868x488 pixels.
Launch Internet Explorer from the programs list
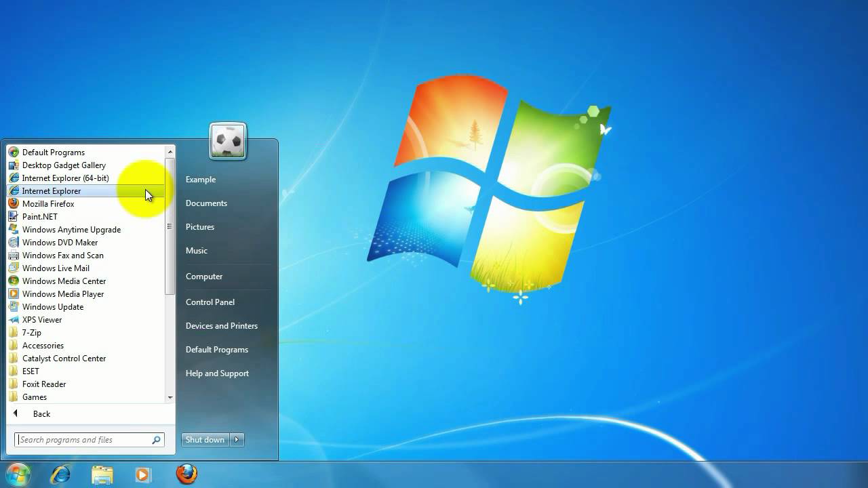(85, 191)
